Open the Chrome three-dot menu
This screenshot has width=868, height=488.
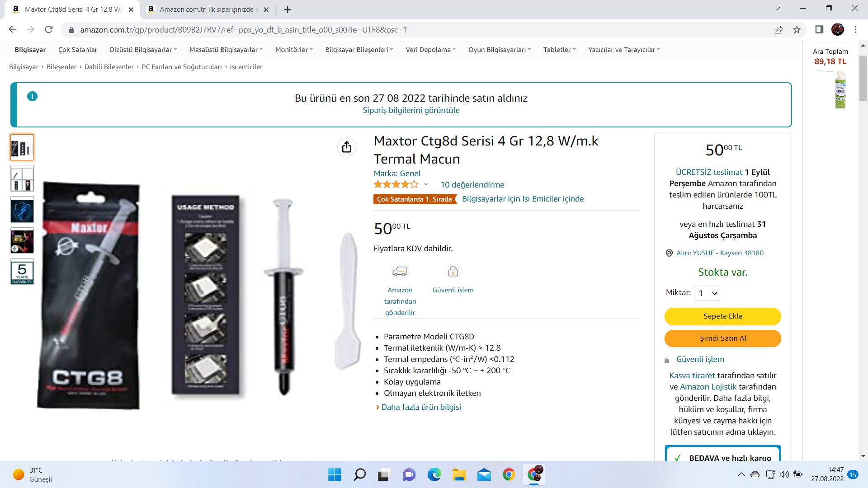[855, 30]
